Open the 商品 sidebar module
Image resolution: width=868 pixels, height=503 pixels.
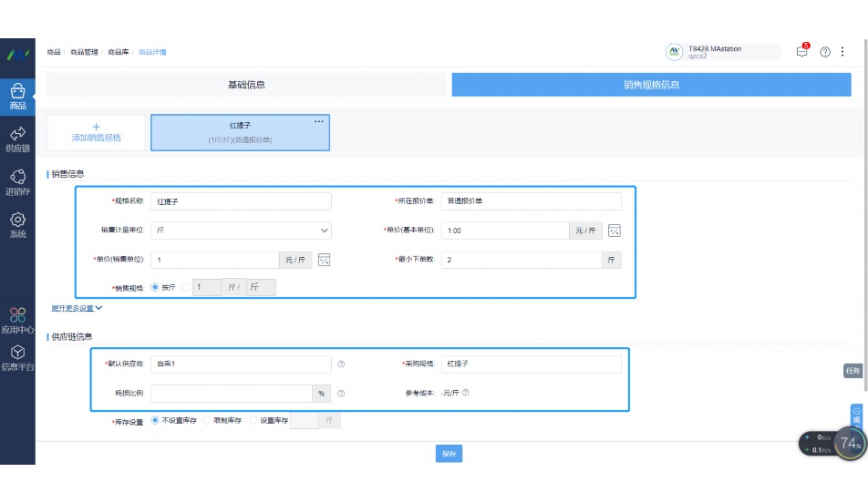[x=17, y=96]
